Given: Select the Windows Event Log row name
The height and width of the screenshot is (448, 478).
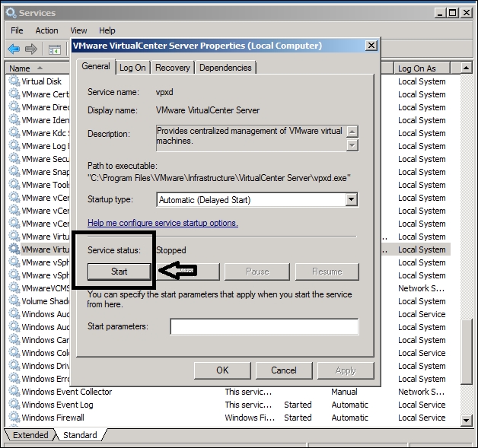Looking at the screenshot, I should tap(57, 405).
